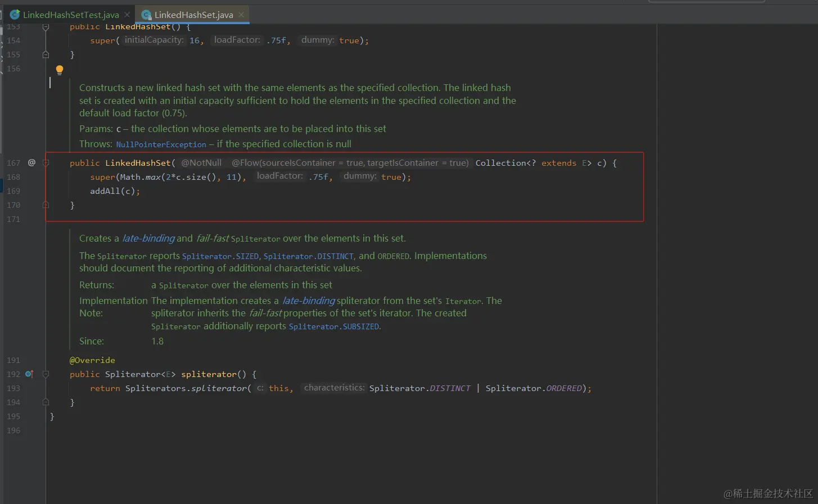
Task: Click the 'Params:' label in rendered docs
Action: [96, 129]
